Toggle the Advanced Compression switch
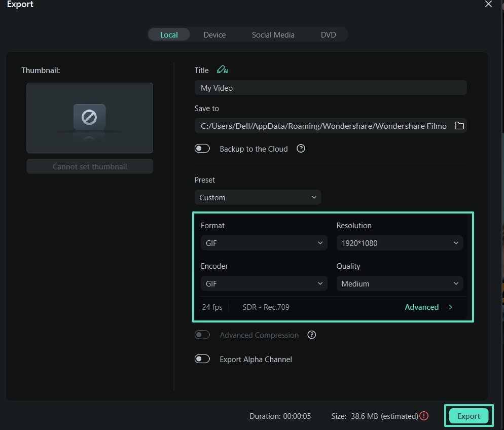The height and width of the screenshot is (430, 504). coord(202,335)
